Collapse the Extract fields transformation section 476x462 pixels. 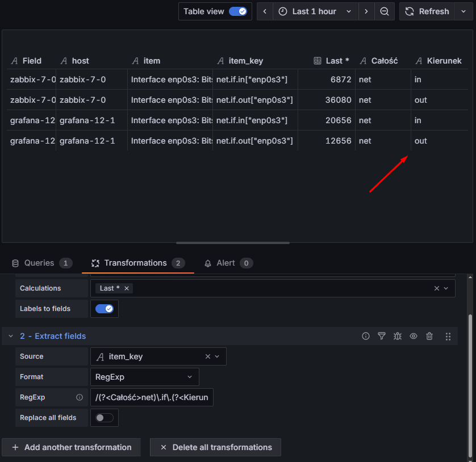(10, 336)
